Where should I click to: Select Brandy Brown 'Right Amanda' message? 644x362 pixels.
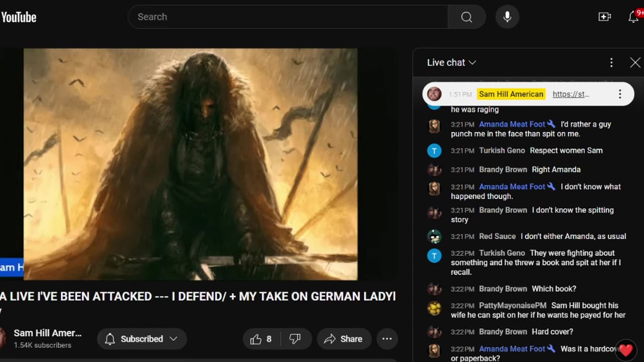pyautogui.click(x=528, y=169)
